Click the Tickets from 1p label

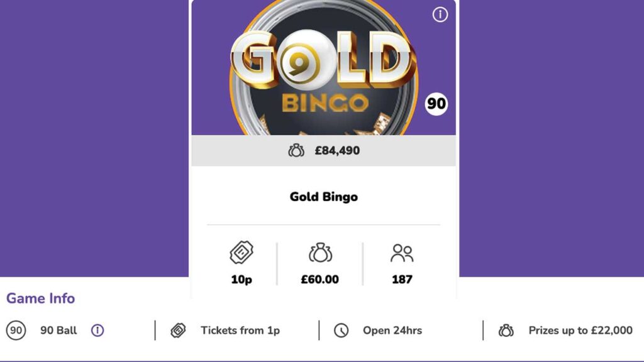[x=240, y=329]
